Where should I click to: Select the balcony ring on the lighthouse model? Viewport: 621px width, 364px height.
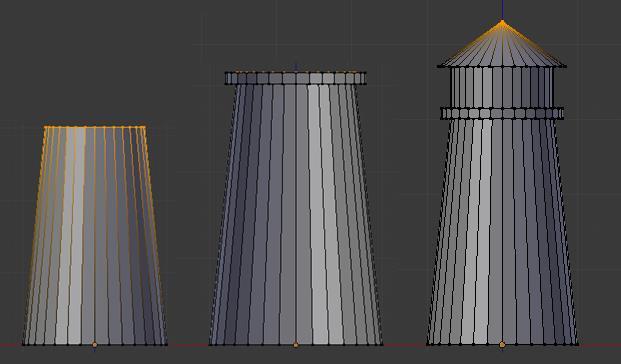(x=502, y=113)
